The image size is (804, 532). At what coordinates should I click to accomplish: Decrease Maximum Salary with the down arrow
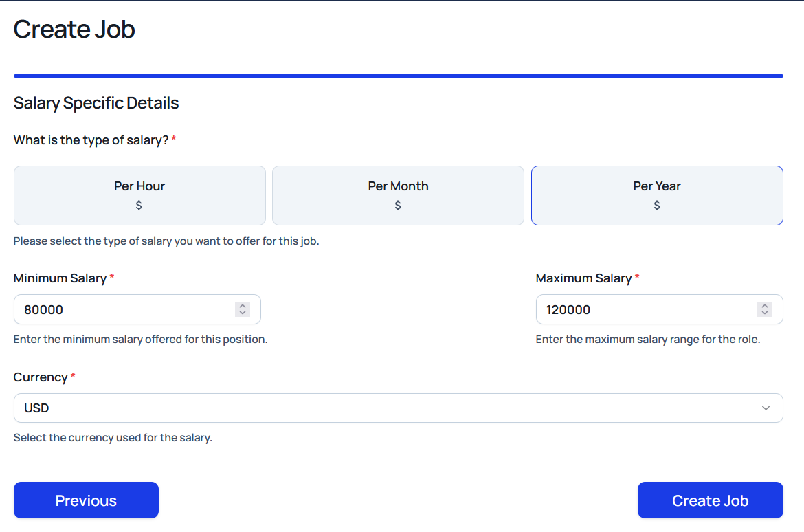click(x=765, y=313)
